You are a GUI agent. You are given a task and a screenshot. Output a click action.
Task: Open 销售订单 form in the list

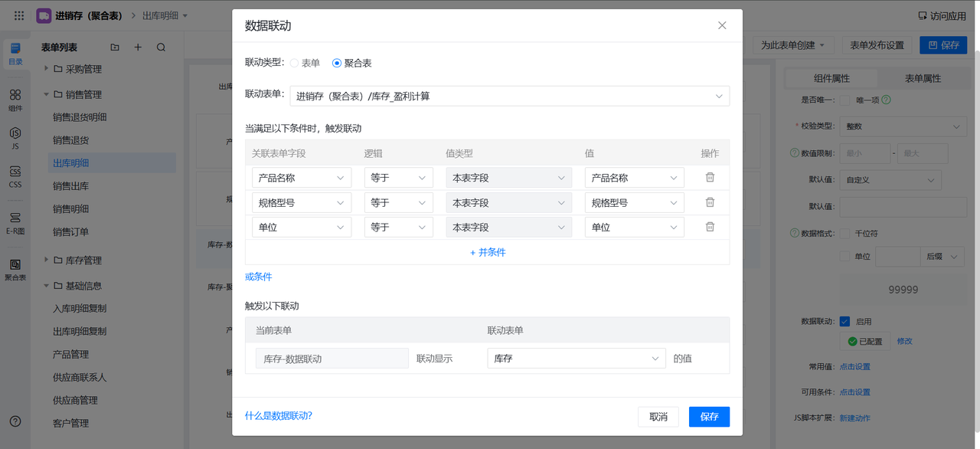click(70, 232)
